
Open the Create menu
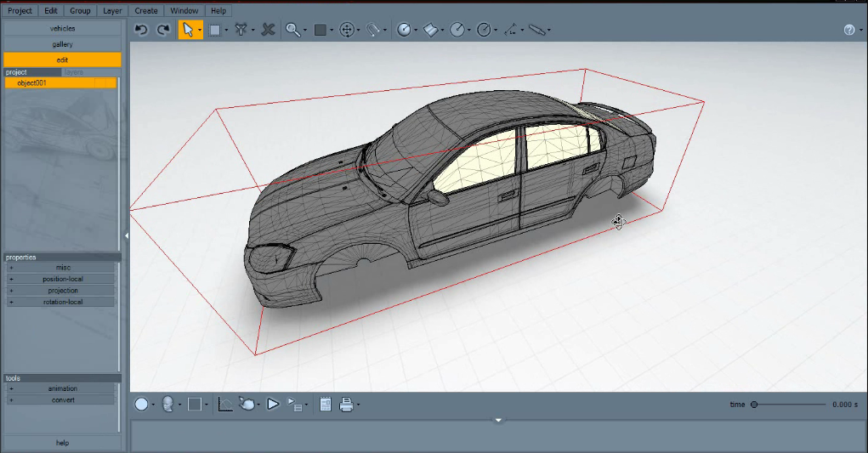pyautogui.click(x=146, y=10)
